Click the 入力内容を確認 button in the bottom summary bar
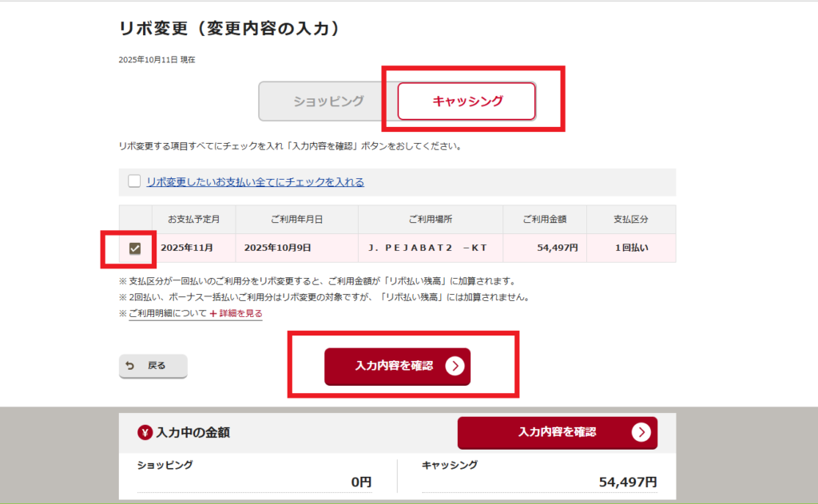The width and height of the screenshot is (818, 504). click(x=557, y=433)
